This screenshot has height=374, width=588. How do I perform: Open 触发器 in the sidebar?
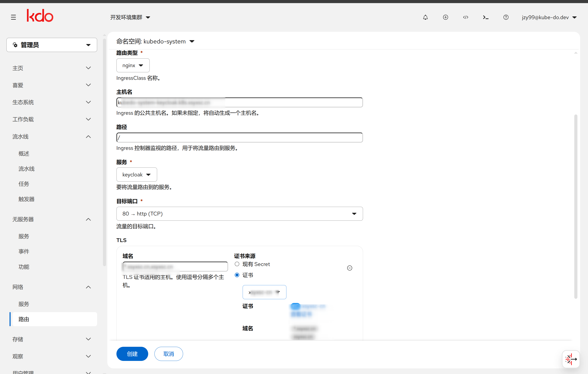pos(26,199)
